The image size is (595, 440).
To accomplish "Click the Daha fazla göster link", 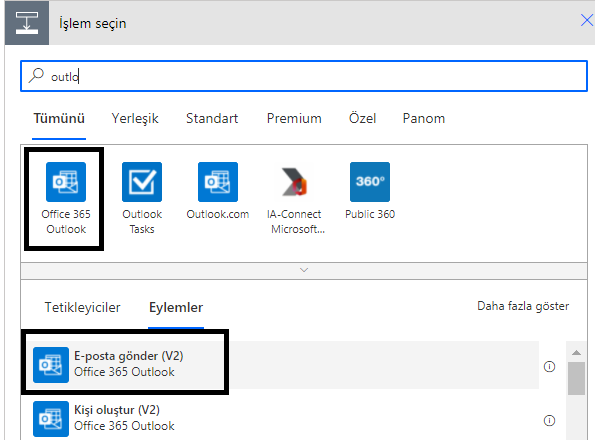I will point(523,306).
